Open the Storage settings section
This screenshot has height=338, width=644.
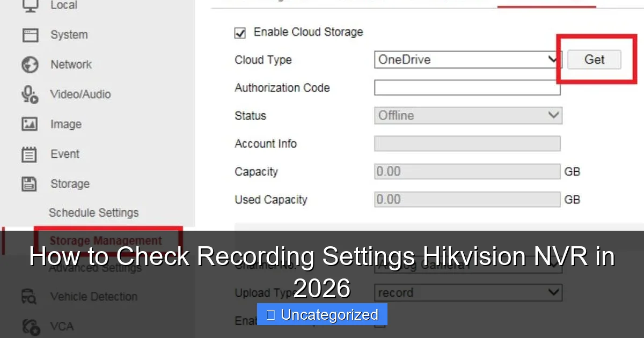pyautogui.click(x=28, y=183)
